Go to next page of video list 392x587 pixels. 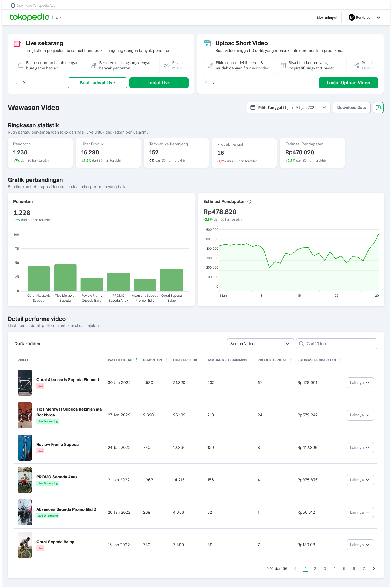374,569
